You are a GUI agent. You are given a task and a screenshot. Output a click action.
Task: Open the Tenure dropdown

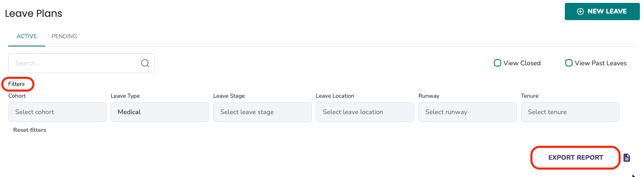[570, 112]
